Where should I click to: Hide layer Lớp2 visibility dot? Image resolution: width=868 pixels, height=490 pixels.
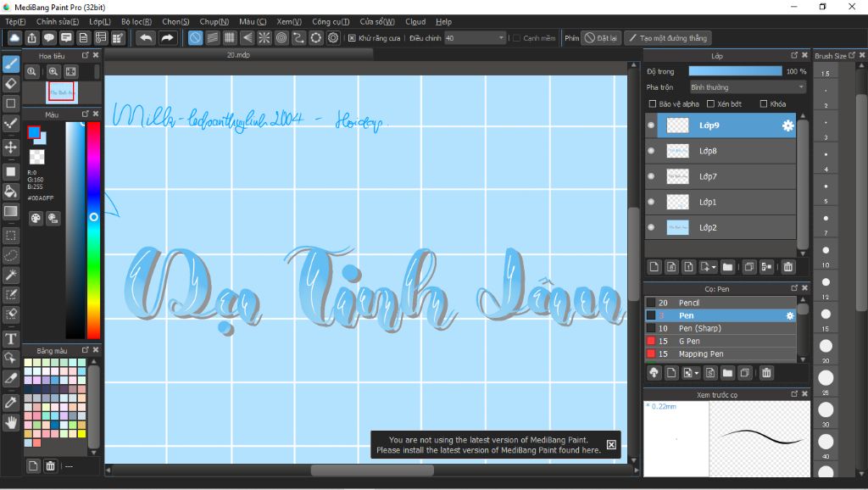coord(651,227)
